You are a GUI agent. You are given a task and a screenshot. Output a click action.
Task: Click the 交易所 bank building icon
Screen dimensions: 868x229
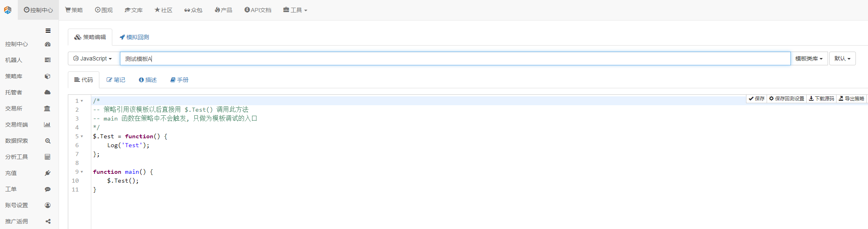(47, 108)
